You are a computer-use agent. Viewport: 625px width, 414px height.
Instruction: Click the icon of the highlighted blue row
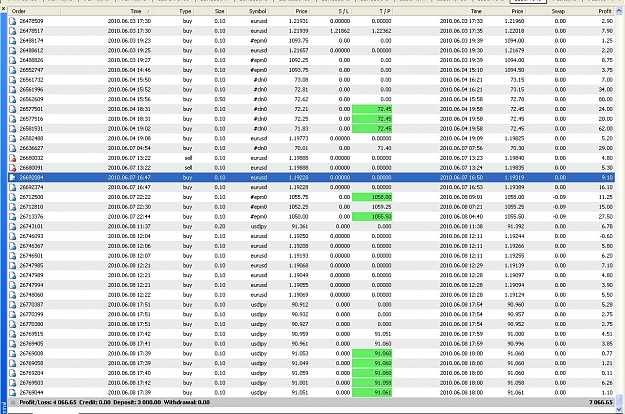(13, 177)
